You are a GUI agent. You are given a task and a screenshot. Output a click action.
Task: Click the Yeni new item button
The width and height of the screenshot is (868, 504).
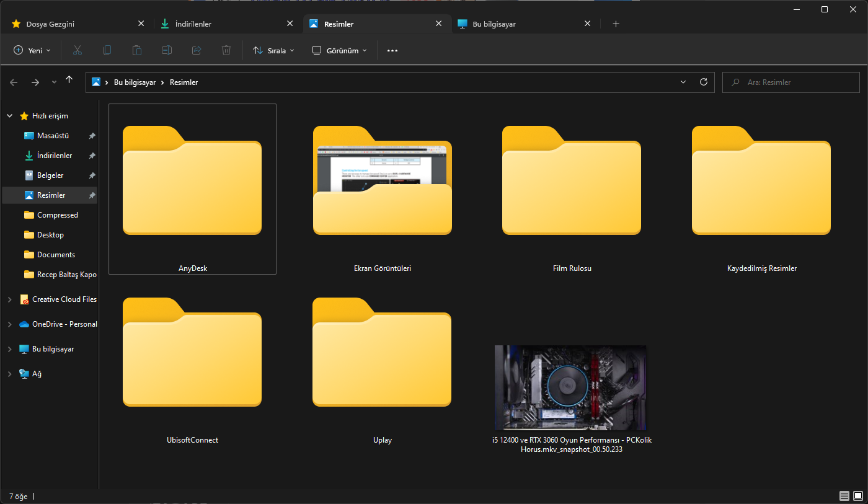pyautogui.click(x=32, y=50)
